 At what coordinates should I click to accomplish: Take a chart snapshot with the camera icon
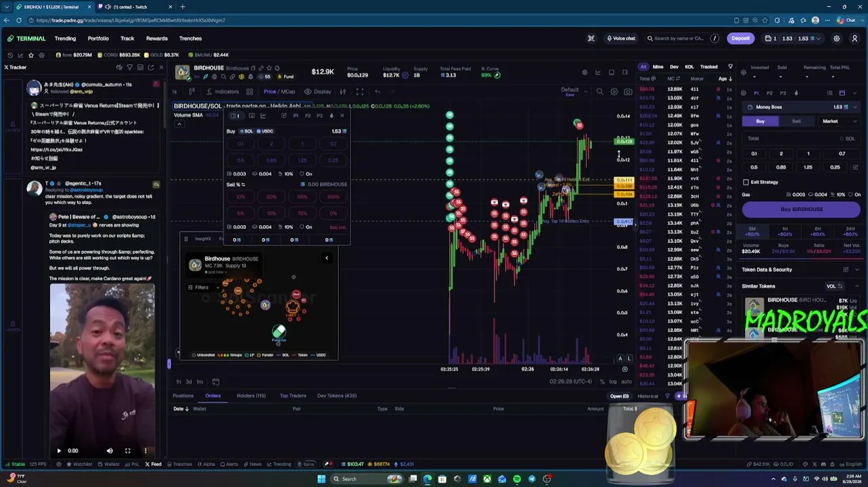629,92
